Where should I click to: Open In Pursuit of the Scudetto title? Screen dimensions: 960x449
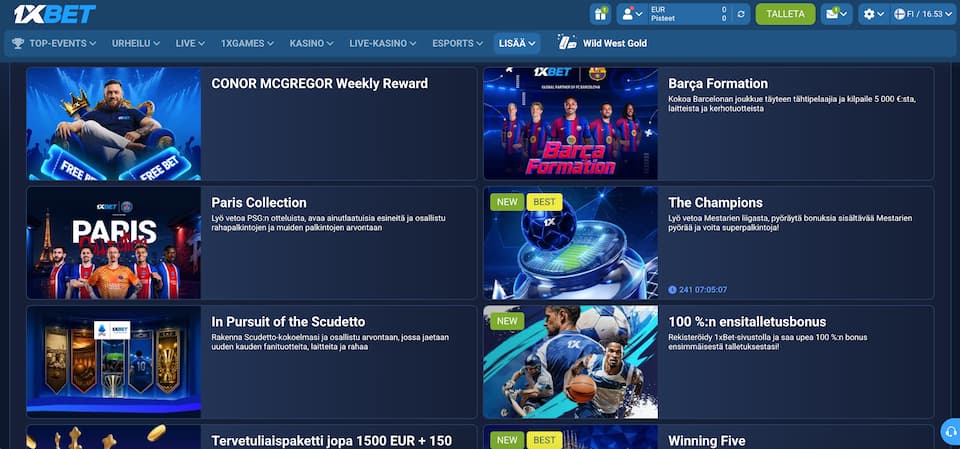pos(288,322)
